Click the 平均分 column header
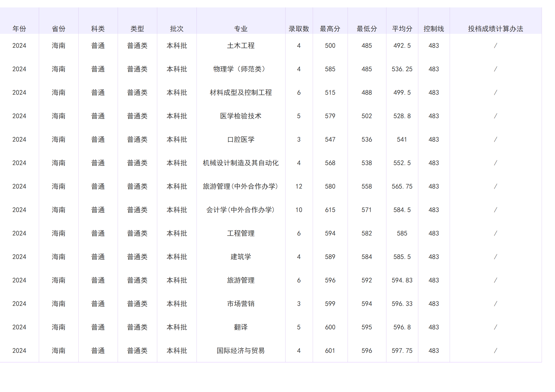 point(402,28)
